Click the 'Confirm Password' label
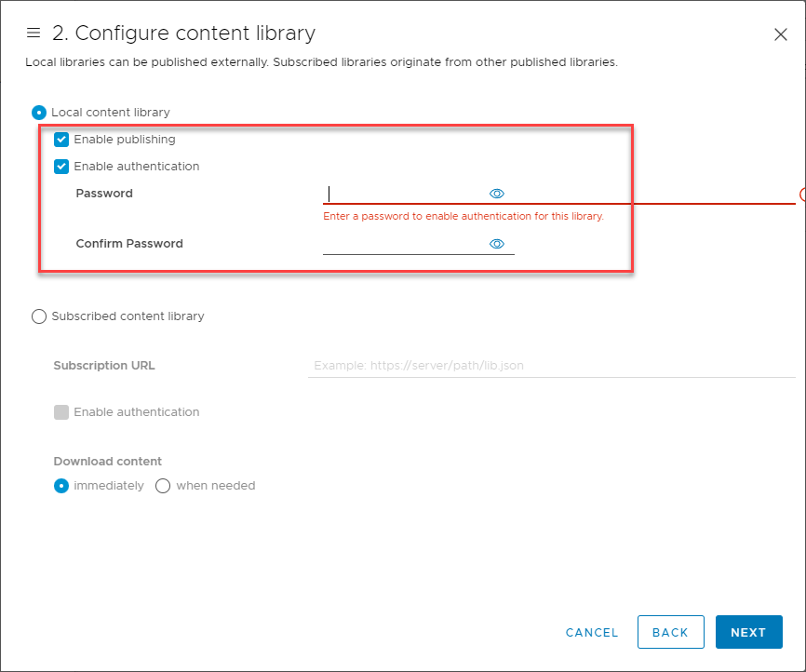Screen dimensions: 806x672 [129, 244]
